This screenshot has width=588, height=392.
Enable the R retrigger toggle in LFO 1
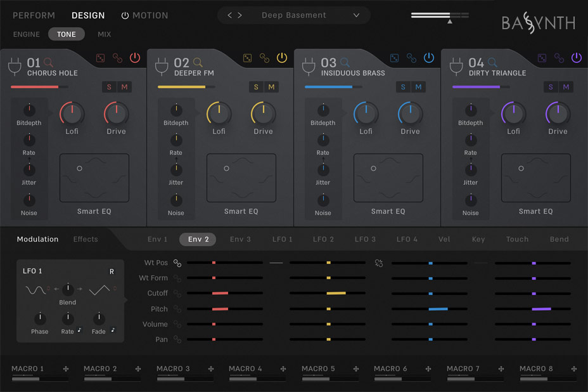click(112, 271)
